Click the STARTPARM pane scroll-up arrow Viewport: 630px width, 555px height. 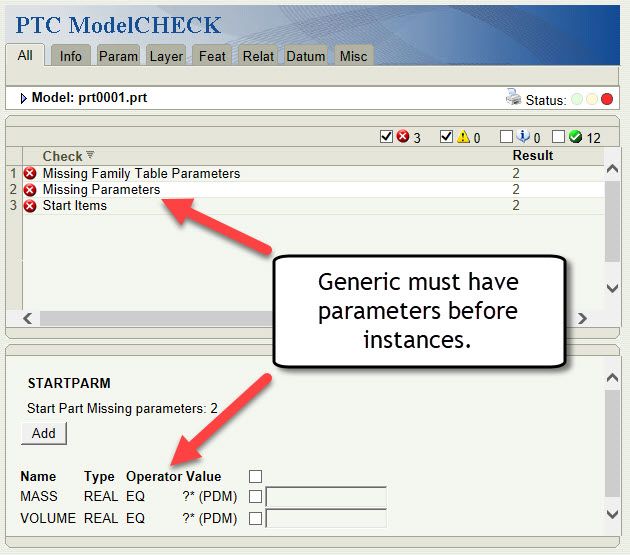coord(612,377)
